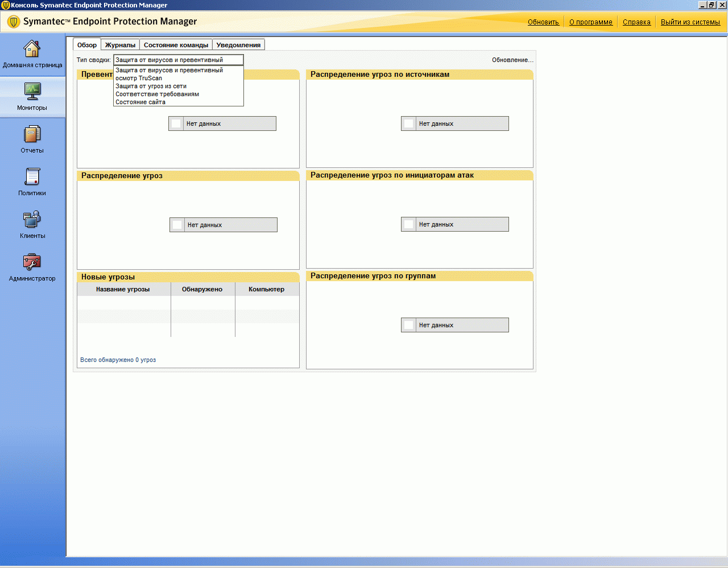728x568 pixels.
Task: Click the Обновить link
Action: (x=543, y=22)
